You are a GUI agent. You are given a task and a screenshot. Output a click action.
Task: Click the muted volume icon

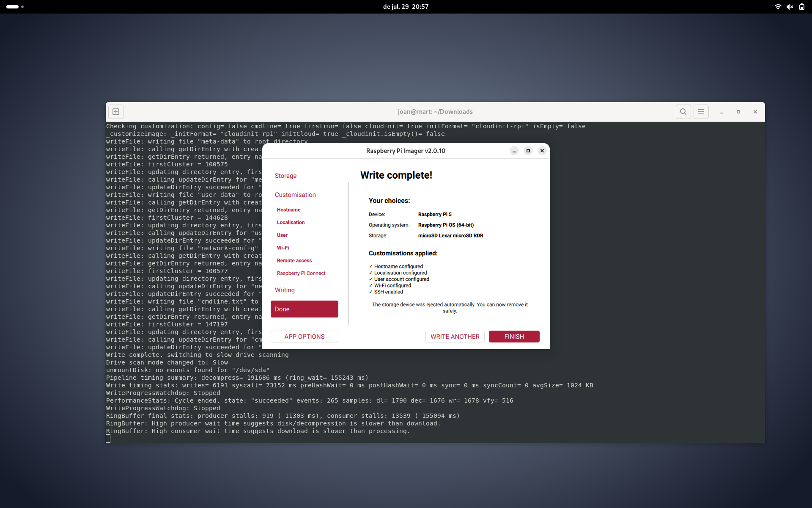[790, 7]
